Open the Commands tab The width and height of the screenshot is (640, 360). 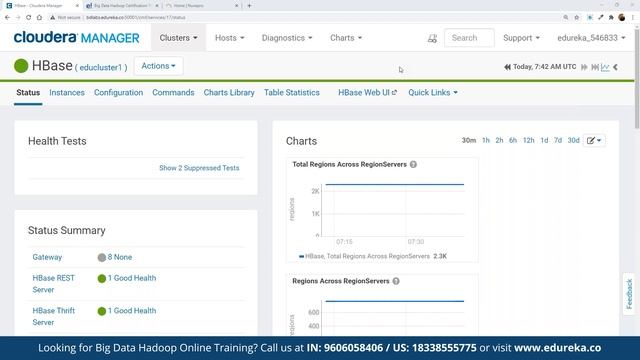(173, 93)
